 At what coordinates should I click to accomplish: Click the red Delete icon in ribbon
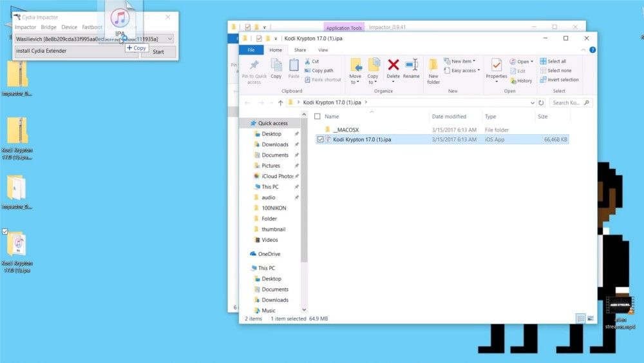(x=393, y=65)
